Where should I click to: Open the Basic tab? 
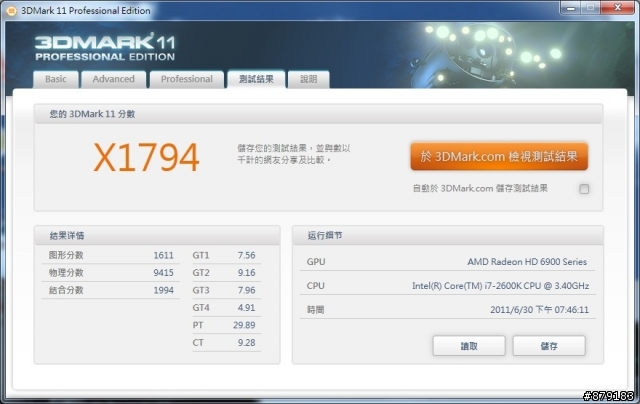[x=56, y=79]
